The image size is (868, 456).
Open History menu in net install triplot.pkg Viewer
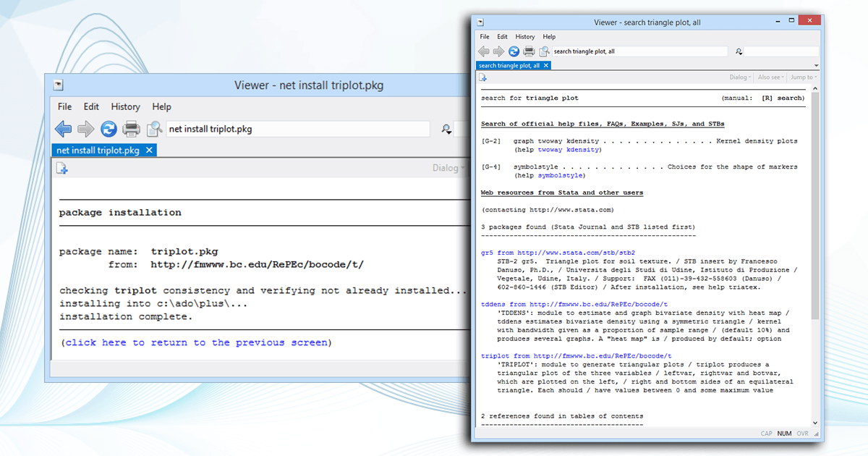click(125, 106)
